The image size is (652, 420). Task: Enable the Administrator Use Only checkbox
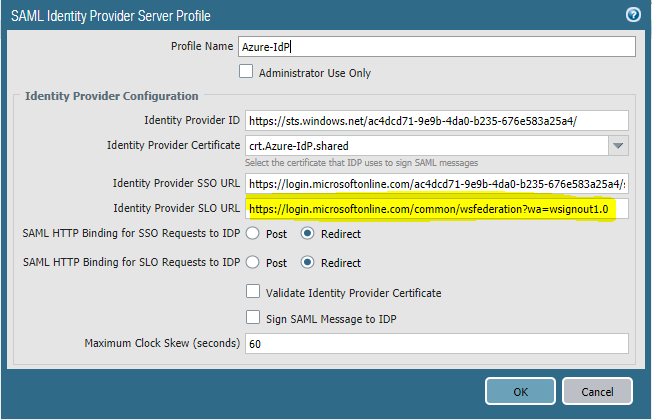click(x=247, y=72)
